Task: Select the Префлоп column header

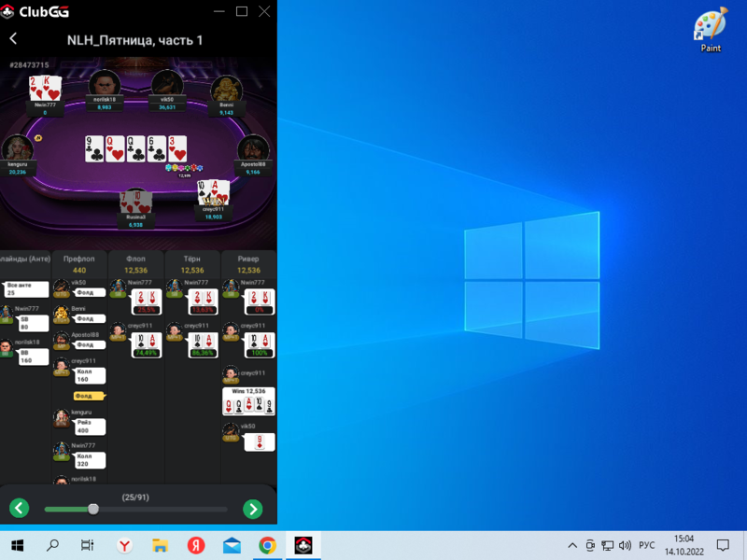Action: [79, 258]
